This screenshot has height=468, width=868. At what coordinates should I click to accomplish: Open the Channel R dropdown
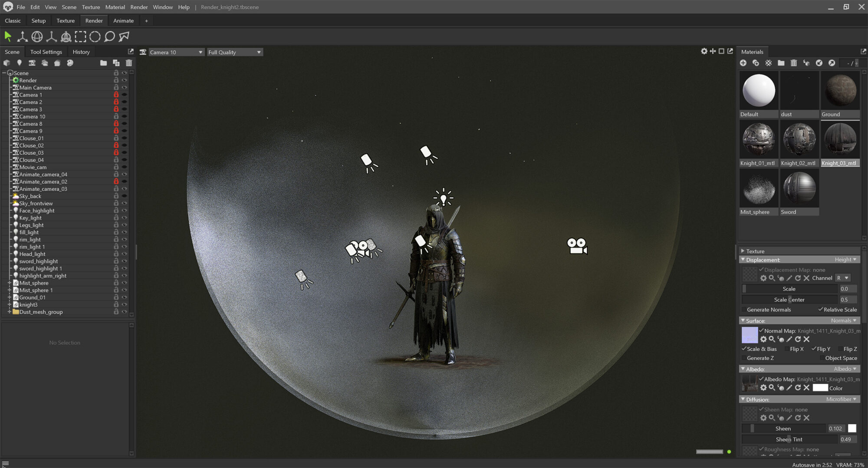pyautogui.click(x=842, y=278)
